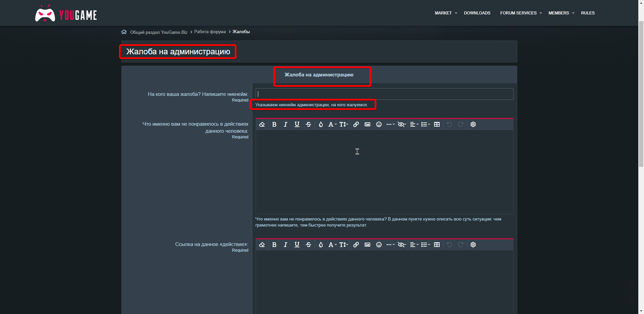Image resolution: width=644 pixels, height=314 pixels.
Task: Open the MEMBERS menu item
Action: pyautogui.click(x=559, y=13)
